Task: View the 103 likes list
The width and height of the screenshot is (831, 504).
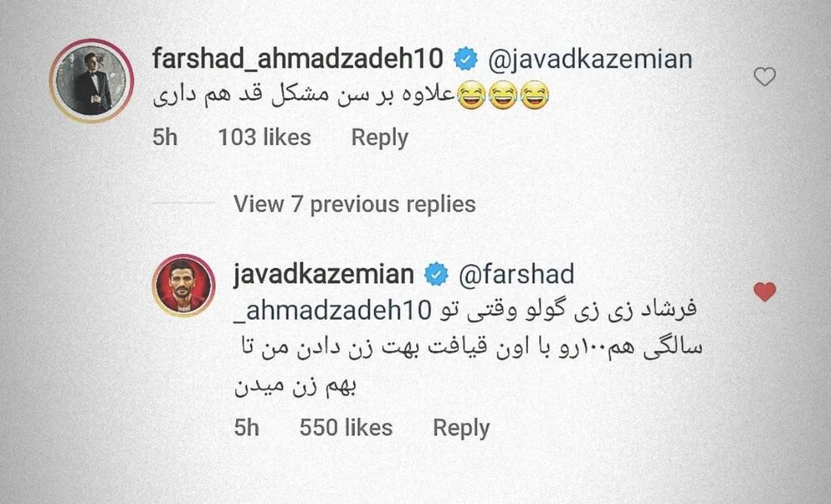Action: click(x=264, y=138)
